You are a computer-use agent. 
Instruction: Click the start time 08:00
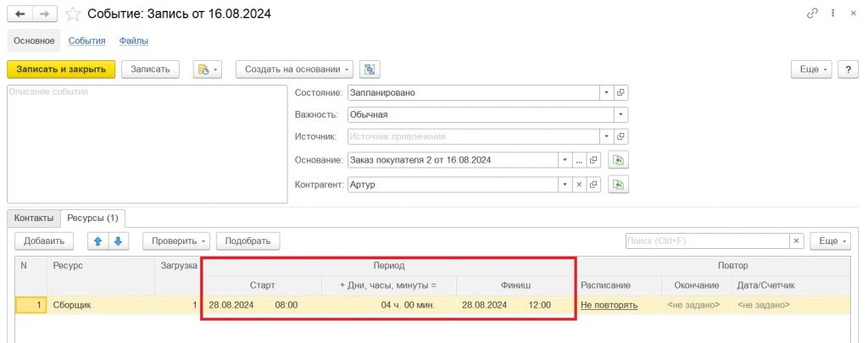point(287,305)
